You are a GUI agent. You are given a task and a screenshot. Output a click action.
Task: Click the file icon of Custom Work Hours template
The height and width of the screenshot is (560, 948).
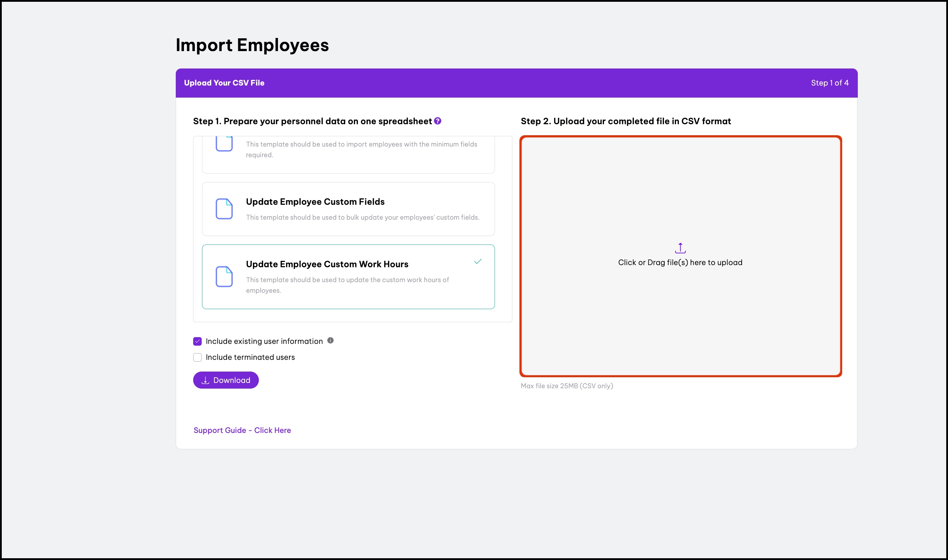(x=224, y=276)
